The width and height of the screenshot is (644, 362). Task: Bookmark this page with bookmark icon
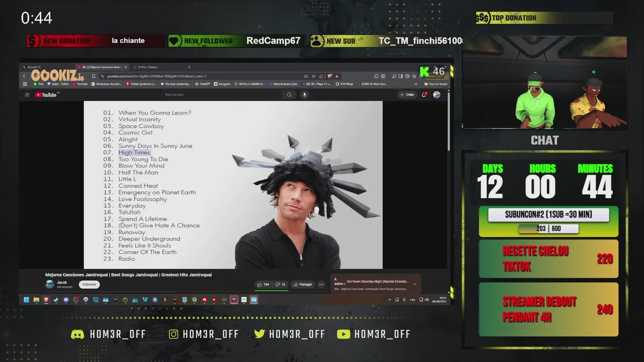(94, 76)
